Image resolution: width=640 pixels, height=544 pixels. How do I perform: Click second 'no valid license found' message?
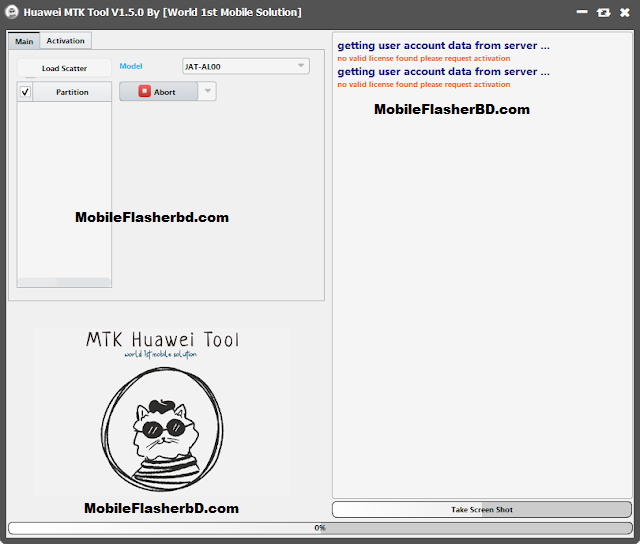click(424, 84)
